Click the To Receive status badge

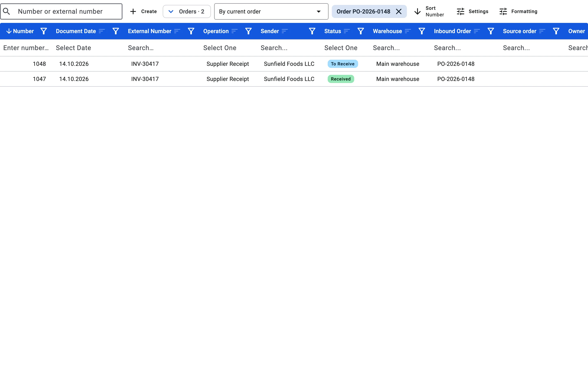[343, 64]
